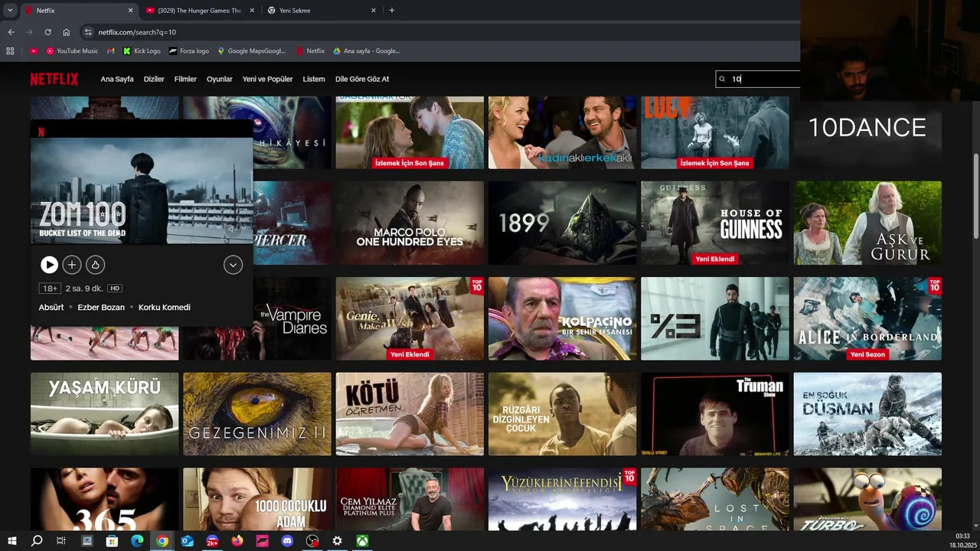Image resolution: width=980 pixels, height=551 pixels.
Task: Open the apps grid in bookmarks bar
Action: [10, 51]
